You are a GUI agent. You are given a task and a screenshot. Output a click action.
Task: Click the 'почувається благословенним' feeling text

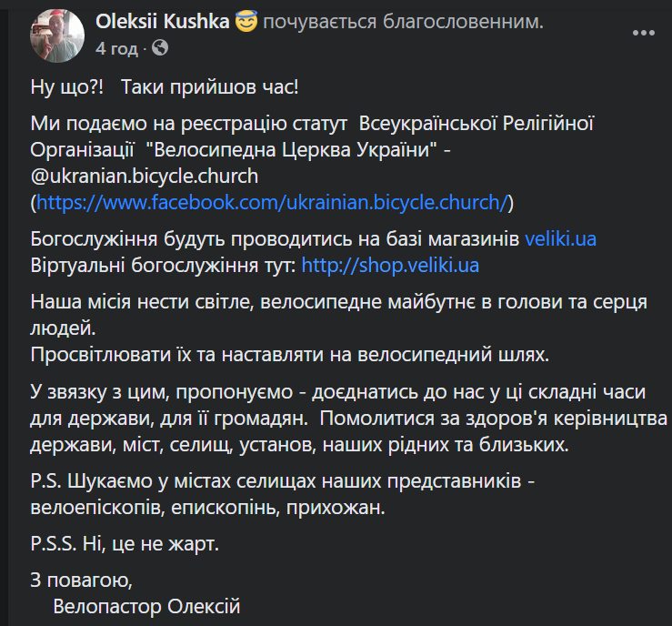403,22
